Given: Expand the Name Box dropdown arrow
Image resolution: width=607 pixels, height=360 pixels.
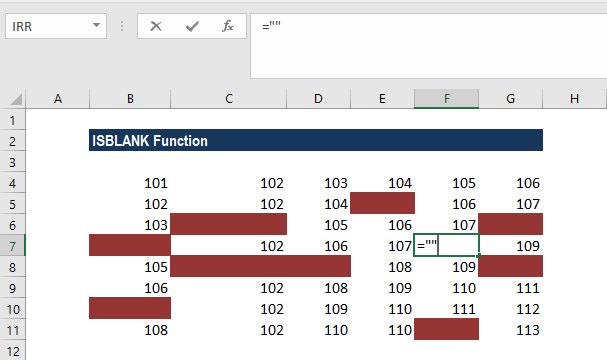Looking at the screenshot, I should [x=96, y=26].
